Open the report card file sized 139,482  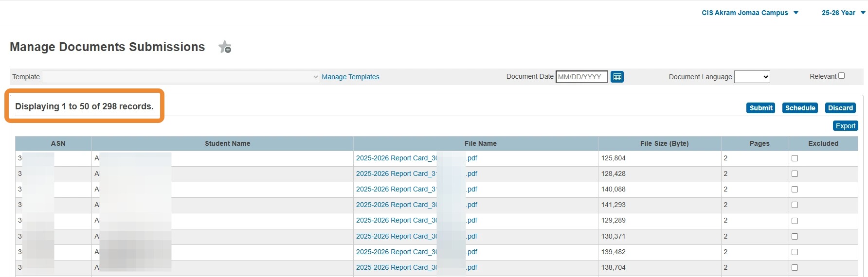pos(416,252)
